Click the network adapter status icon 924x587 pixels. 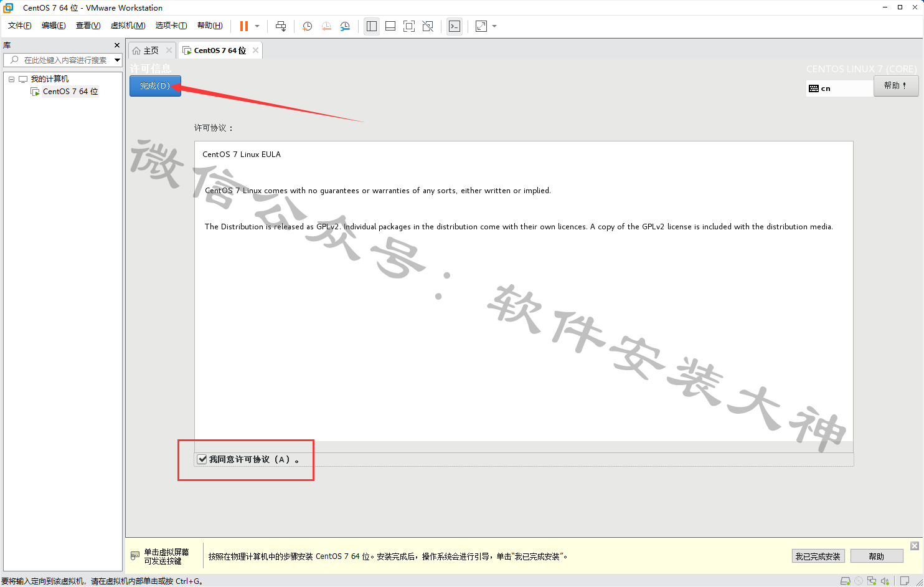click(872, 581)
